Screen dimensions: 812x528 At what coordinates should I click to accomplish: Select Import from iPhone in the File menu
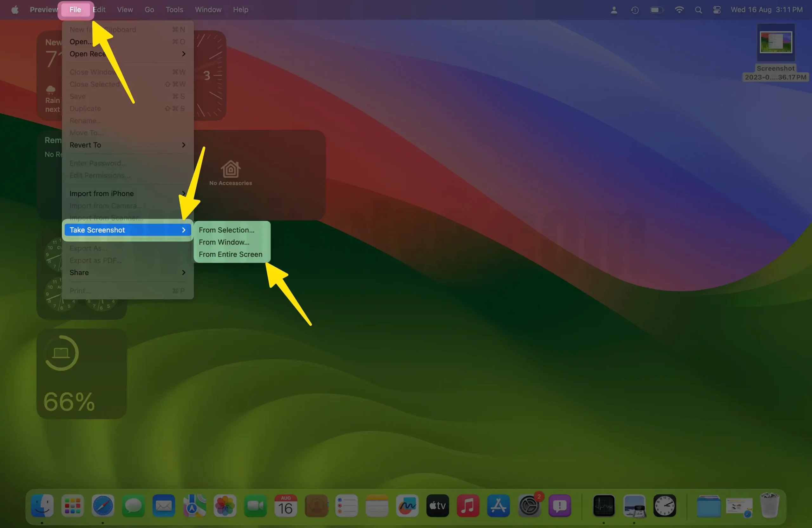[127, 193]
